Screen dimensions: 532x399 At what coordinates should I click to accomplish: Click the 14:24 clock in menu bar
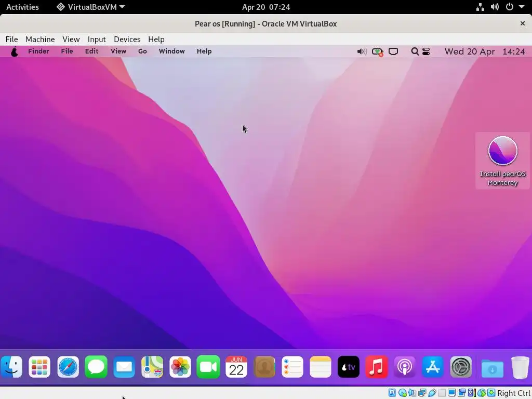tap(514, 51)
